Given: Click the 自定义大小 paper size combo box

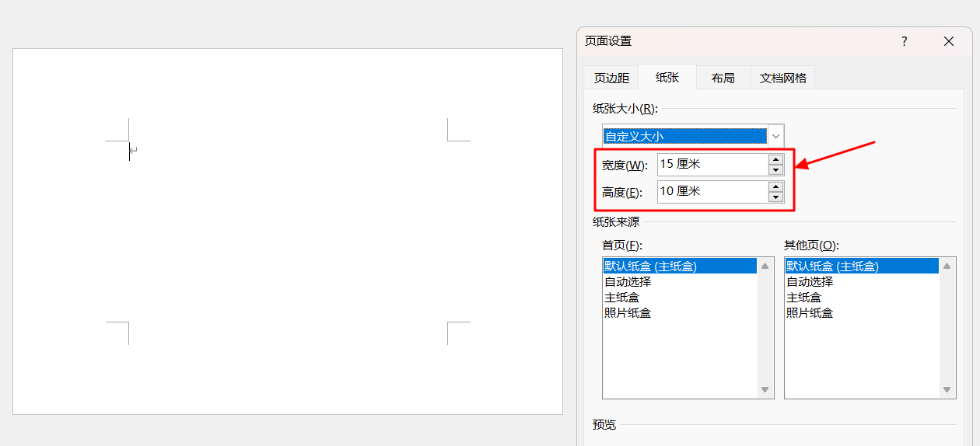Looking at the screenshot, I should point(693,136).
